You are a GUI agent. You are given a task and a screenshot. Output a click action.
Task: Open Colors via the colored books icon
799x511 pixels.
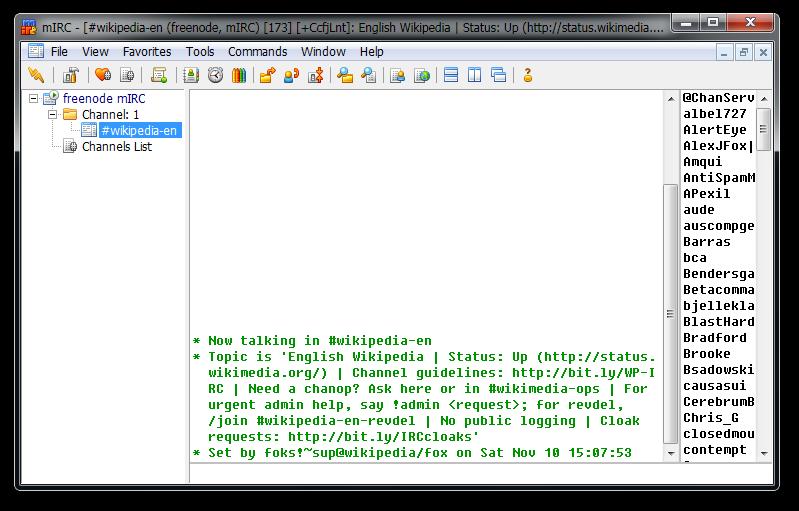coord(238,75)
